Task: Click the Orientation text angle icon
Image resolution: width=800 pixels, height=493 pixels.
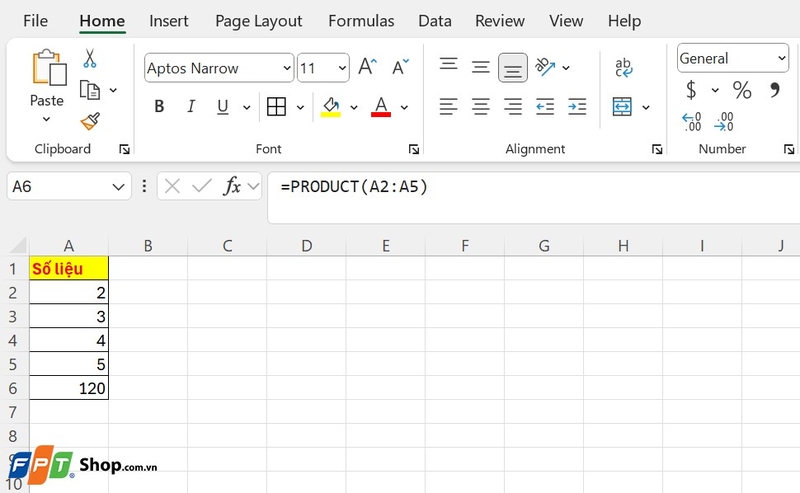Action: click(x=545, y=67)
